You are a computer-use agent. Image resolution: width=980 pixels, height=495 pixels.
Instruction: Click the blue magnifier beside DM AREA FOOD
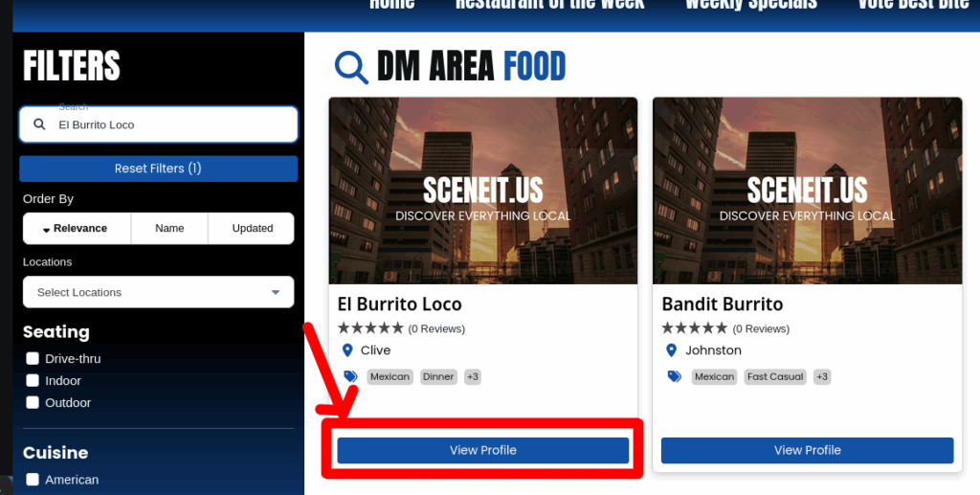click(x=351, y=67)
